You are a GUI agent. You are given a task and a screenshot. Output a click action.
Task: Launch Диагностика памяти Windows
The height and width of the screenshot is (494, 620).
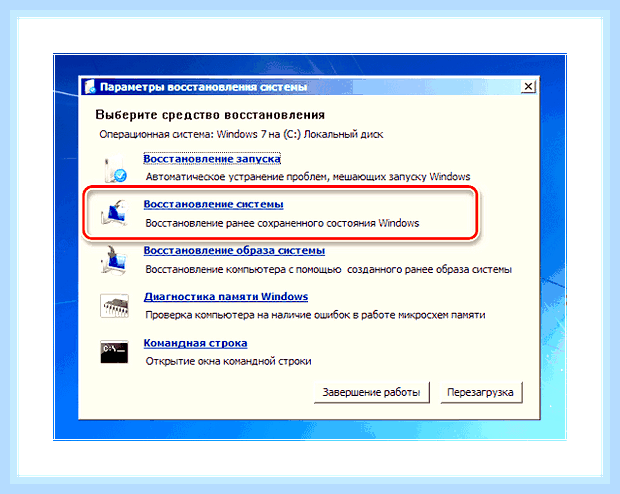coord(226,297)
